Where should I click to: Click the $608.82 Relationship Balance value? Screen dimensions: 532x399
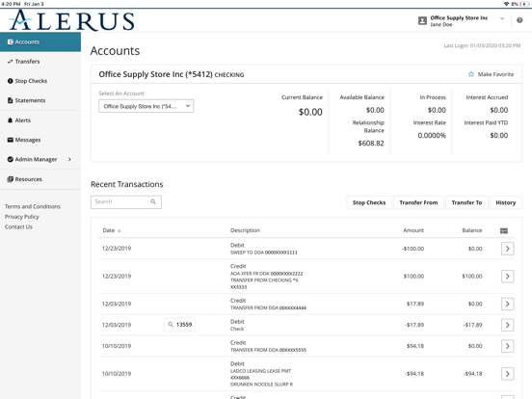(371, 144)
